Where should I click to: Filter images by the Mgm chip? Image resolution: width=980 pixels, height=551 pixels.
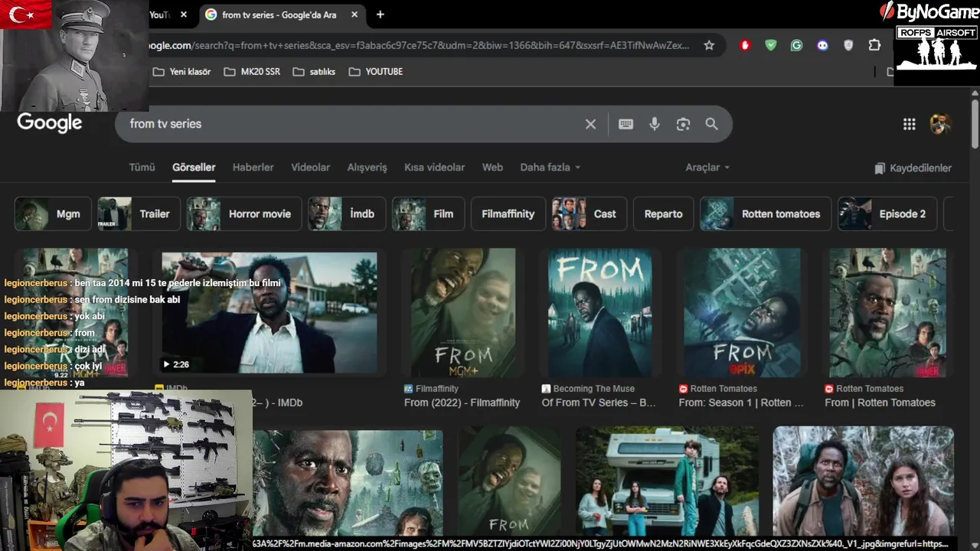53,214
